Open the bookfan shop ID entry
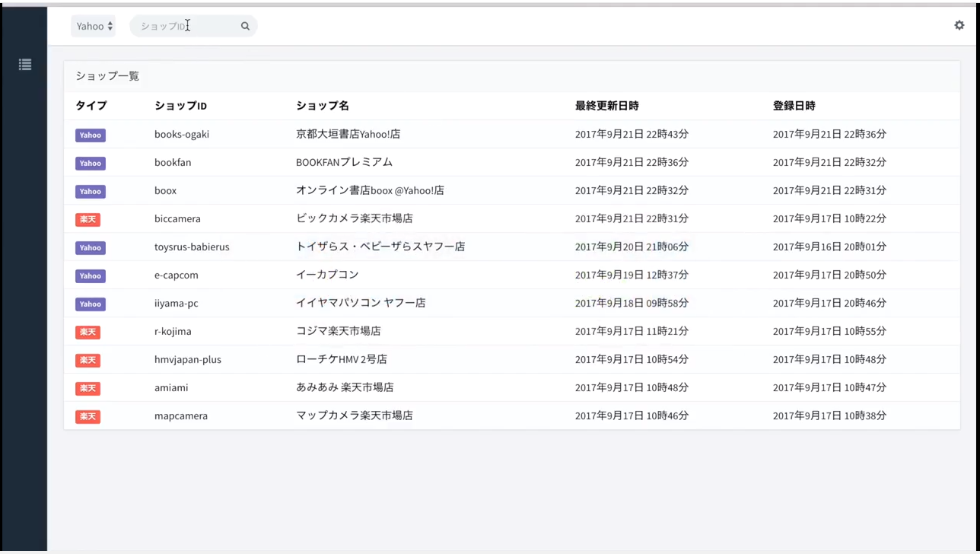The width and height of the screenshot is (980, 554). click(x=173, y=162)
